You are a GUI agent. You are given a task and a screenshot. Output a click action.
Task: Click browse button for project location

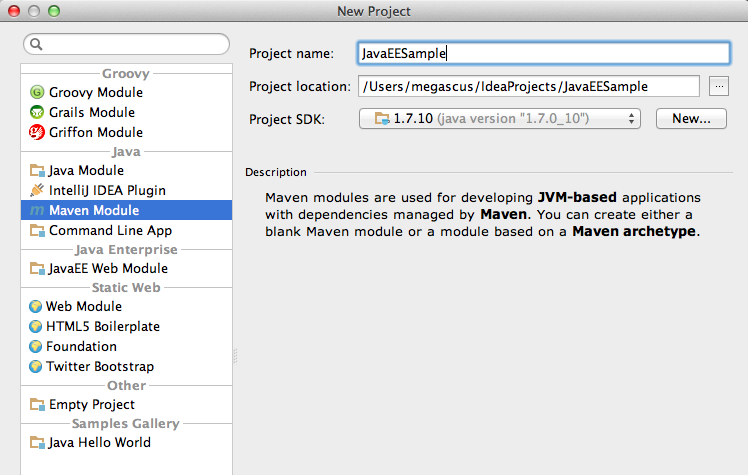coord(719,86)
